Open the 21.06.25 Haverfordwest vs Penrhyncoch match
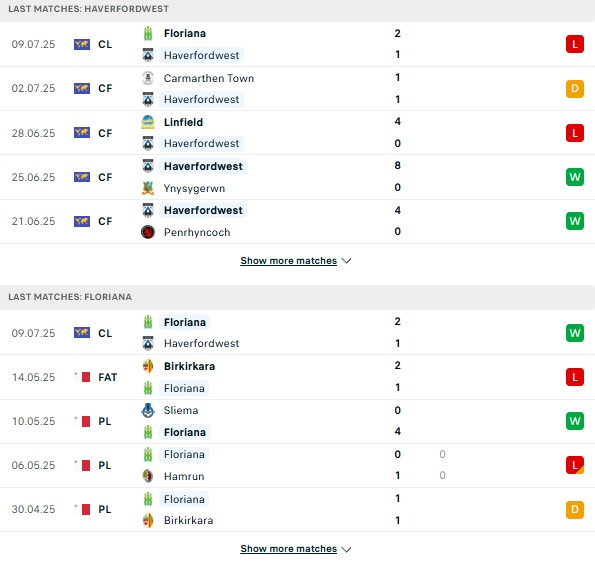Image resolution: width=595 pixels, height=567 pixels. point(298,221)
